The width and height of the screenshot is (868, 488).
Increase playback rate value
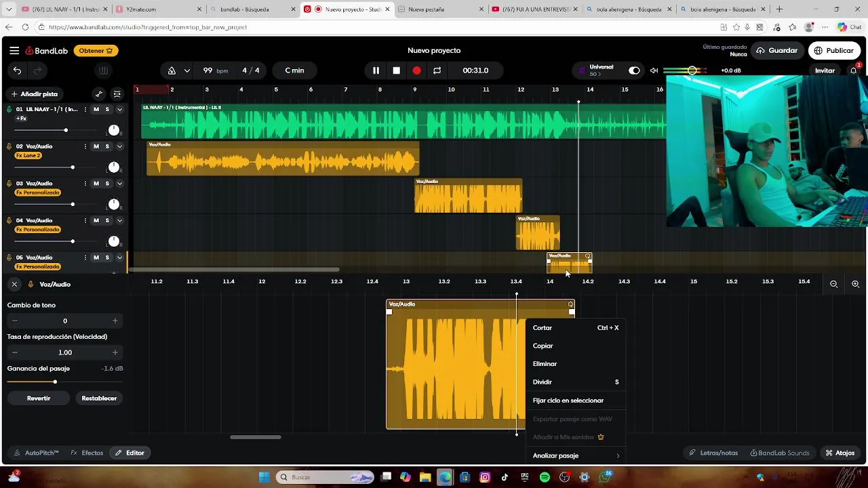click(115, 352)
